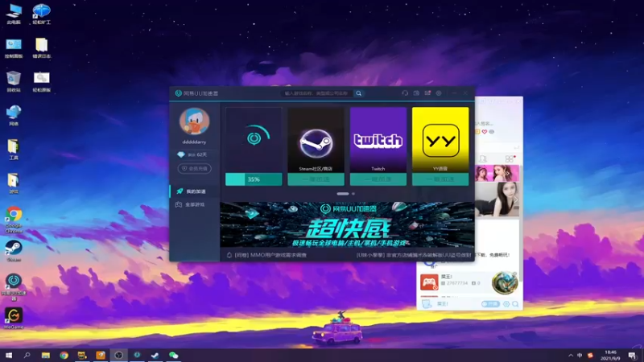Image resolution: width=644 pixels, height=362 pixels.
Task: Open Steam from the taskbar
Action: (155, 355)
